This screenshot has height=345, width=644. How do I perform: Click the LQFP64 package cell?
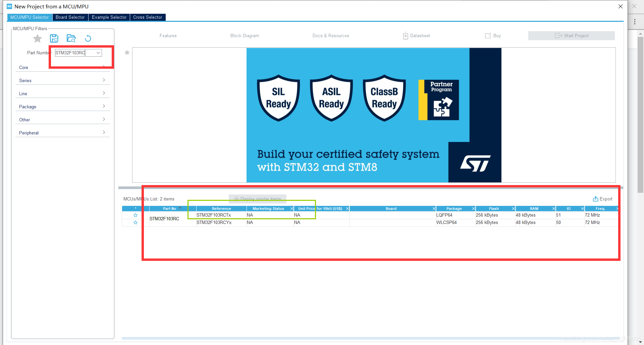pos(455,215)
